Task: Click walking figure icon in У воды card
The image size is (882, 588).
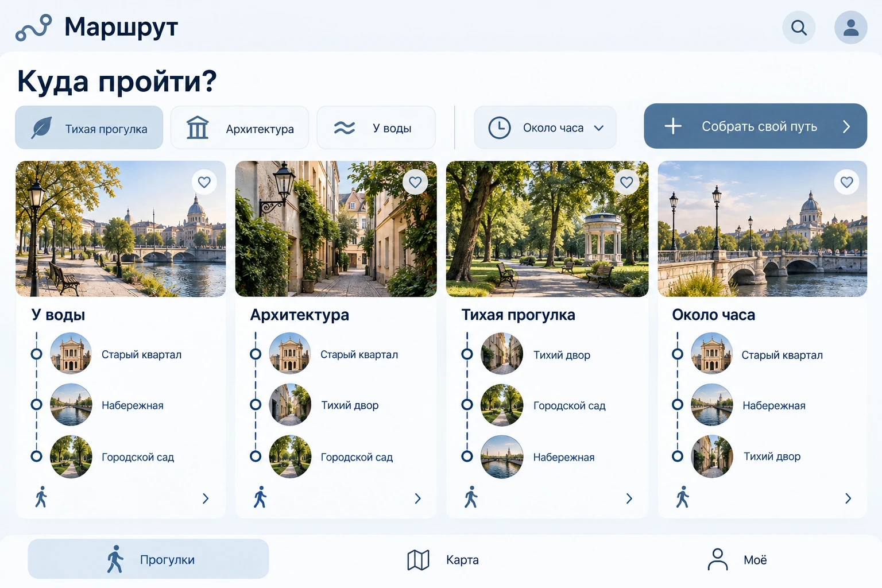Action: click(41, 497)
